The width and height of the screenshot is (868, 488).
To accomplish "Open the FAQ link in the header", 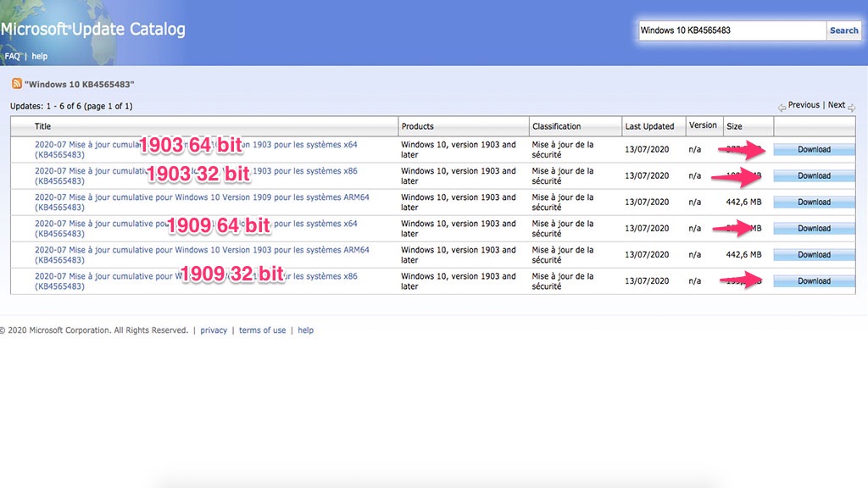I will click(12, 56).
